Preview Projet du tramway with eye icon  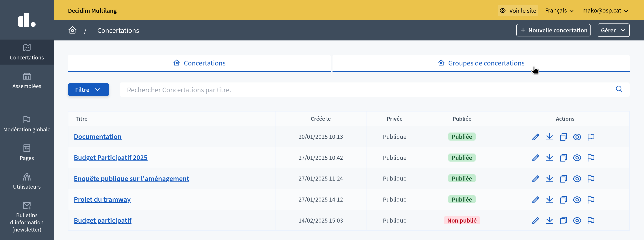[x=577, y=200]
